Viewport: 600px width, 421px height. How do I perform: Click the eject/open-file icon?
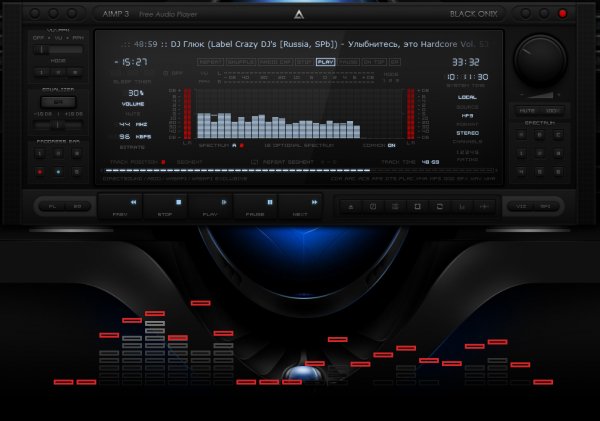[351, 207]
